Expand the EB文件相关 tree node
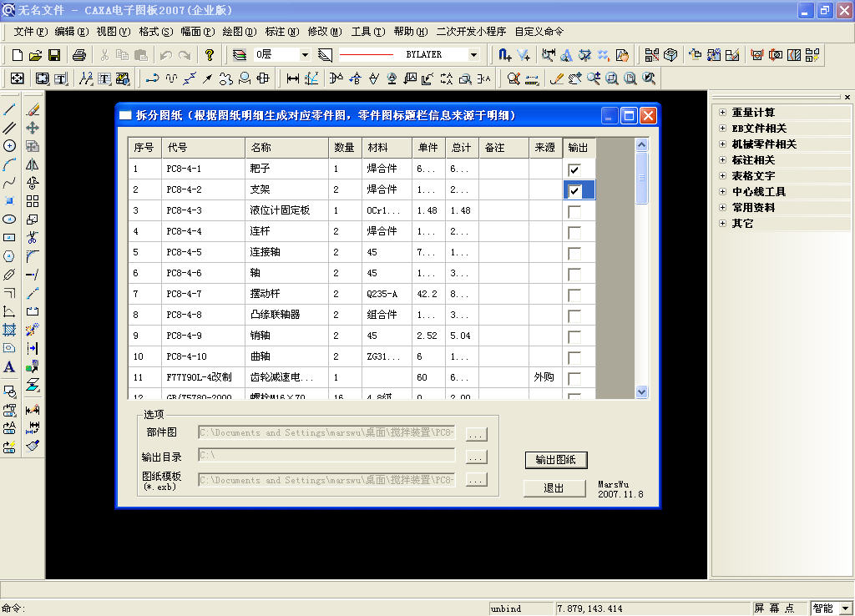The height and width of the screenshot is (616, 855). coord(722,128)
